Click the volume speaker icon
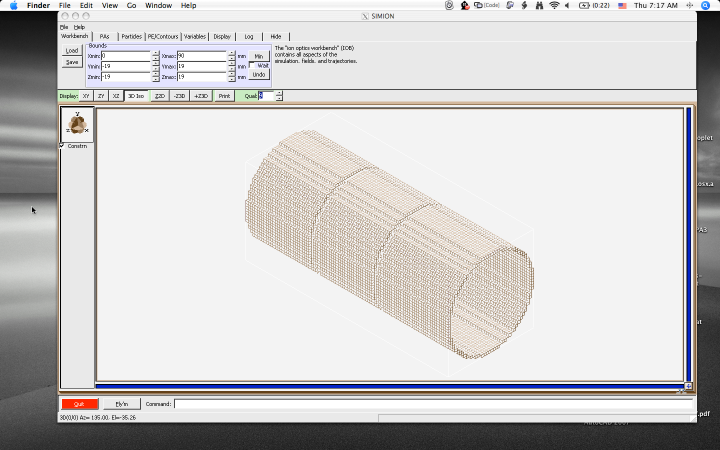Image resolution: width=720 pixels, height=450 pixels. (568, 6)
